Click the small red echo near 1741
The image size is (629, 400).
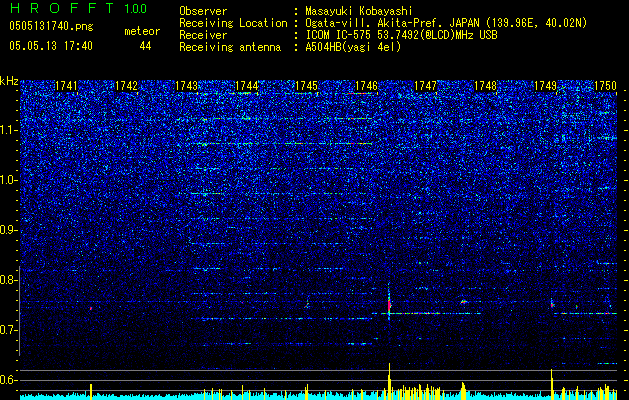pyautogui.click(x=91, y=308)
